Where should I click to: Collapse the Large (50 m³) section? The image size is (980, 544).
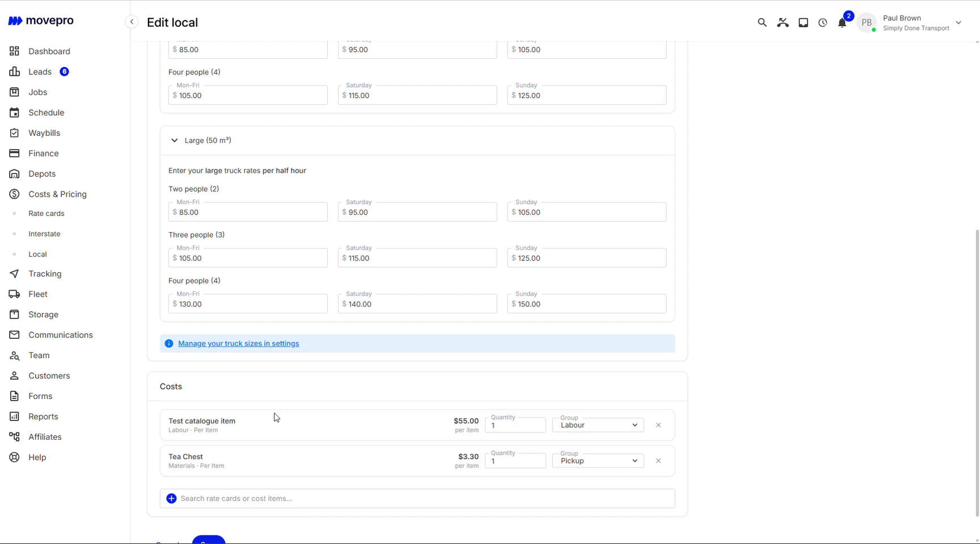[x=175, y=141]
